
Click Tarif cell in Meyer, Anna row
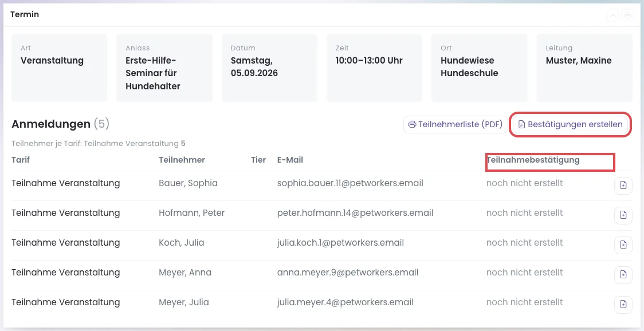(x=66, y=273)
